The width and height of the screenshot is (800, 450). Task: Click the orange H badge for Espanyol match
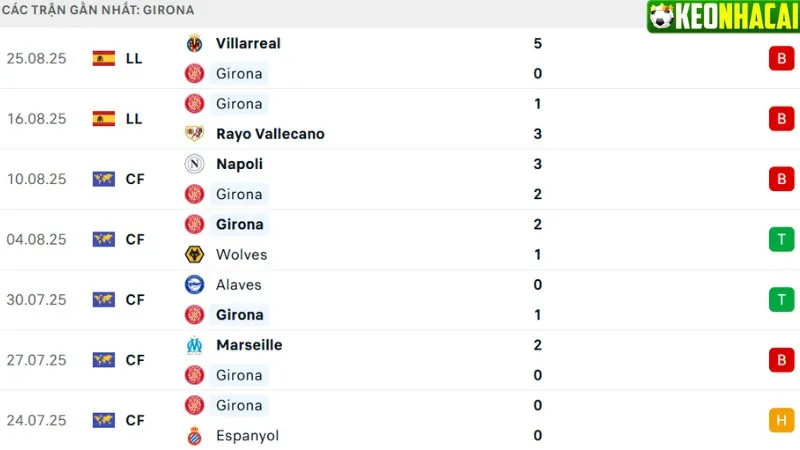(x=779, y=421)
